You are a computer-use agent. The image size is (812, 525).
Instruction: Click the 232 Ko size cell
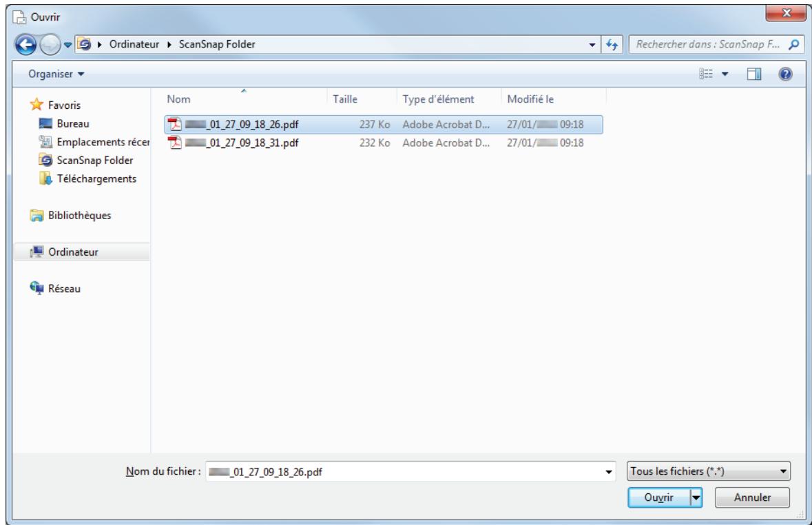tap(375, 143)
